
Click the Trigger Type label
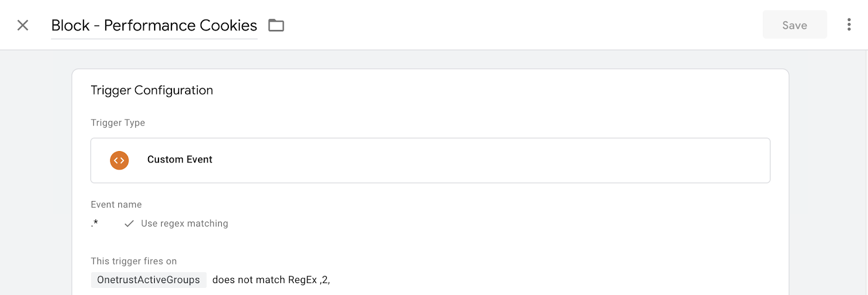pos(118,123)
